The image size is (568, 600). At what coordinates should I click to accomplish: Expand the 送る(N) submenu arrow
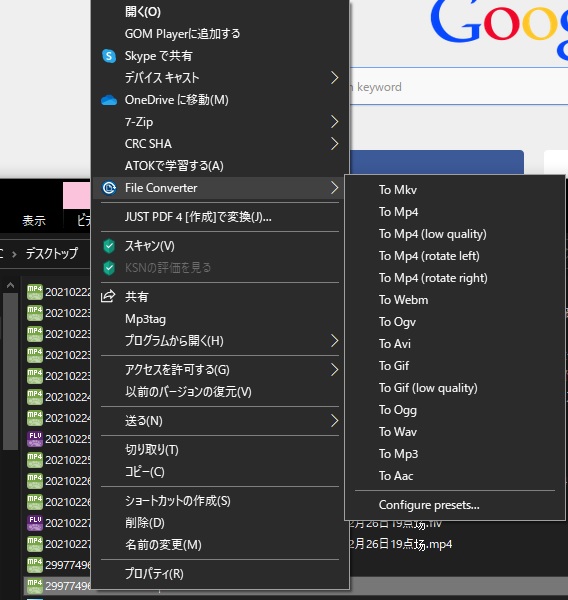pos(335,421)
